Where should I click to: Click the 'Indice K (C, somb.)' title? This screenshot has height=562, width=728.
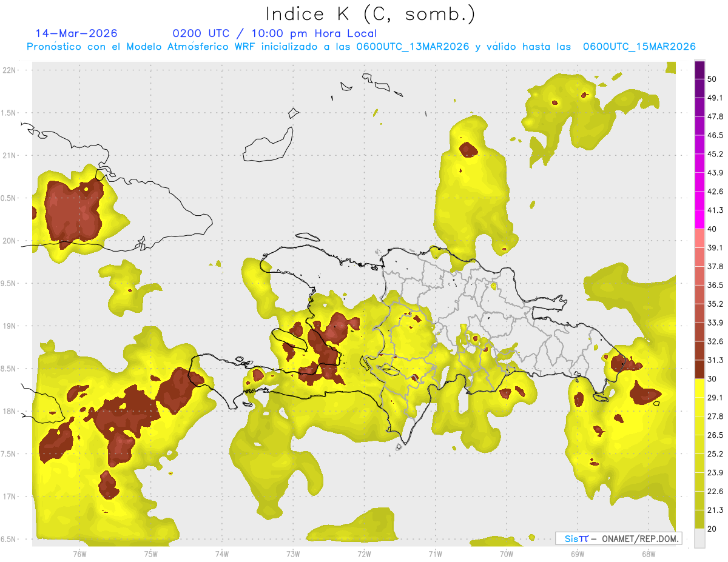371,14
